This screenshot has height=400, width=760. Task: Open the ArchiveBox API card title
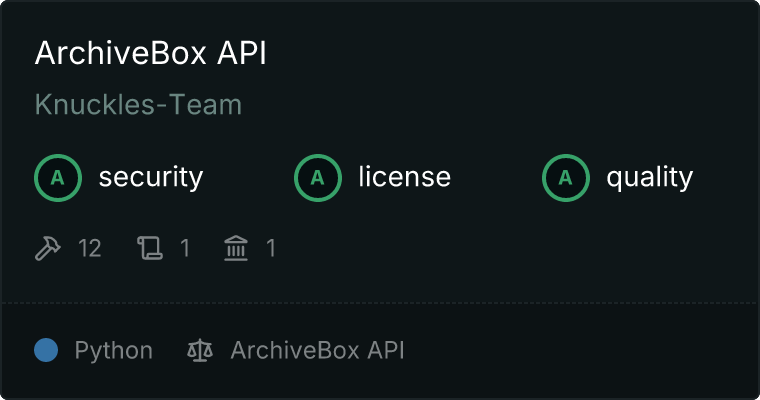(150, 54)
